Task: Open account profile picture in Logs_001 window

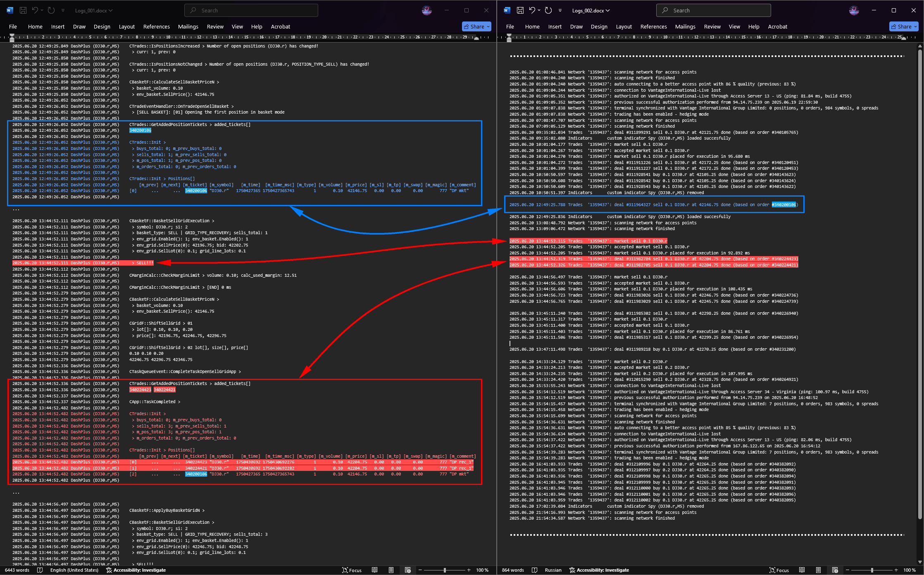Action: point(427,10)
